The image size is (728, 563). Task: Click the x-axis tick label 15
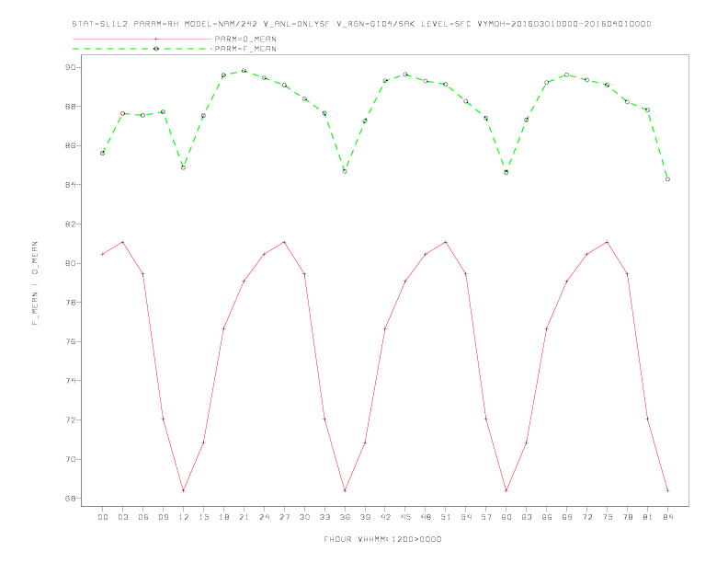click(x=203, y=517)
